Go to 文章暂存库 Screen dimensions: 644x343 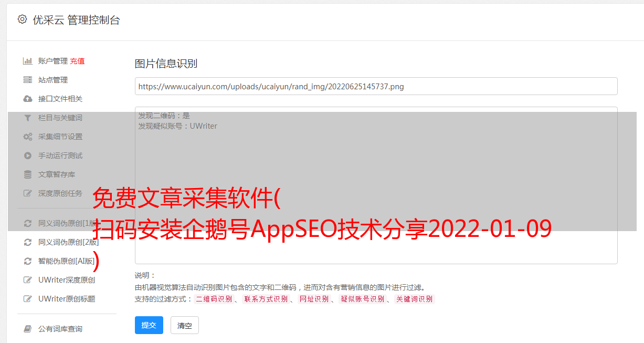[57, 174]
